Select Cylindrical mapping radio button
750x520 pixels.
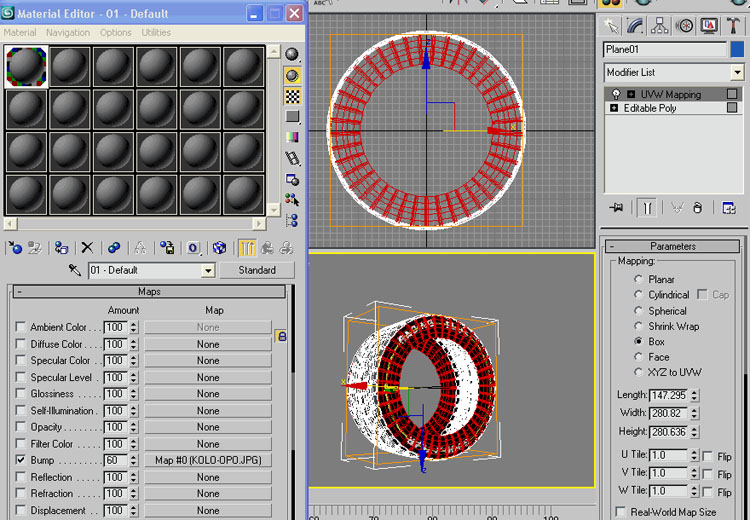pyautogui.click(x=638, y=295)
